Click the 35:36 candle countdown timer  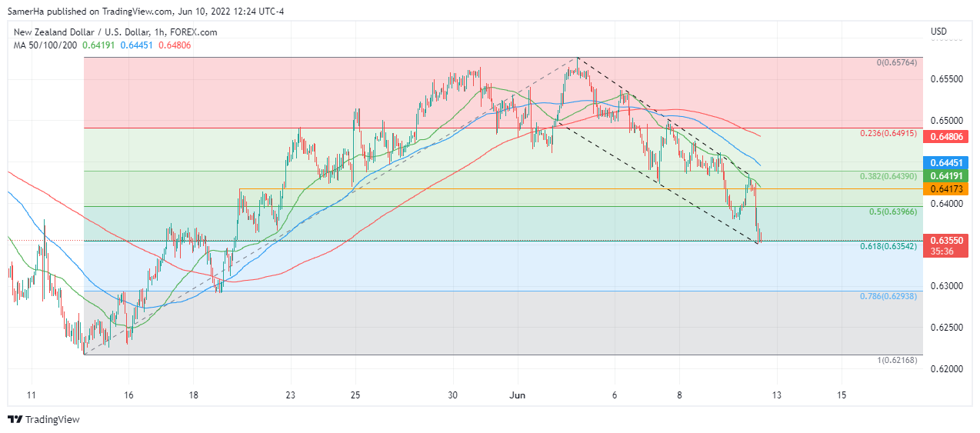(943, 251)
